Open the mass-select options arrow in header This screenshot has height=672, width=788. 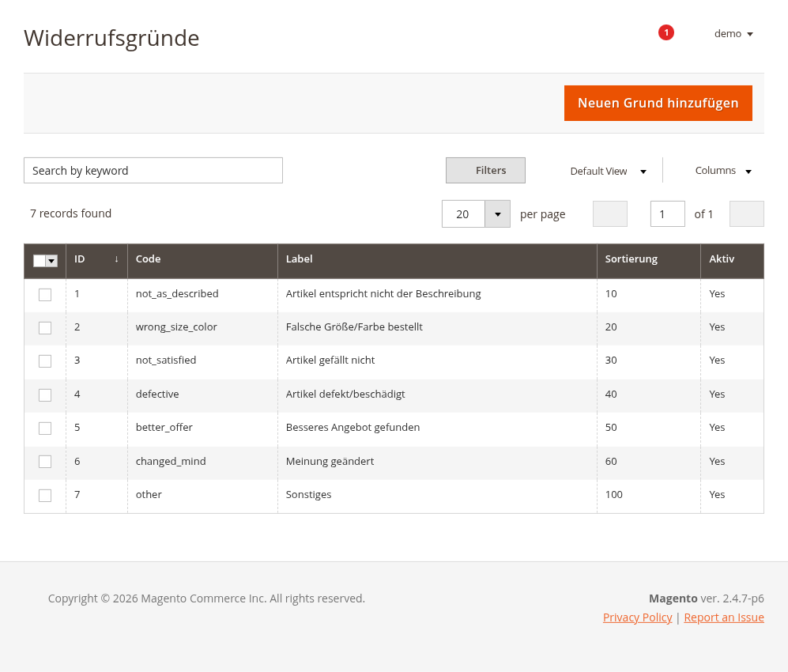(x=51, y=261)
